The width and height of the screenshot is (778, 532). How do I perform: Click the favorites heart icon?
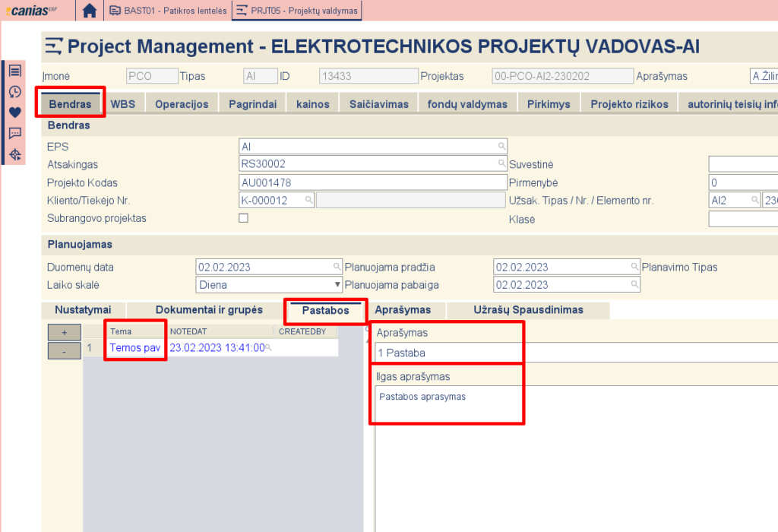click(14, 112)
